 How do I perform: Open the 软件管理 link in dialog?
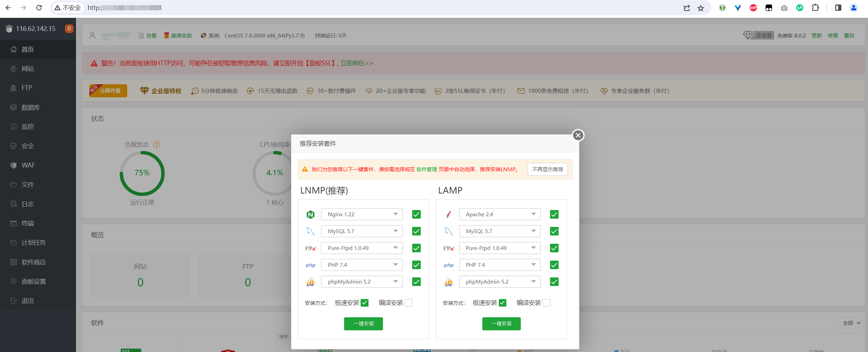[x=427, y=169]
